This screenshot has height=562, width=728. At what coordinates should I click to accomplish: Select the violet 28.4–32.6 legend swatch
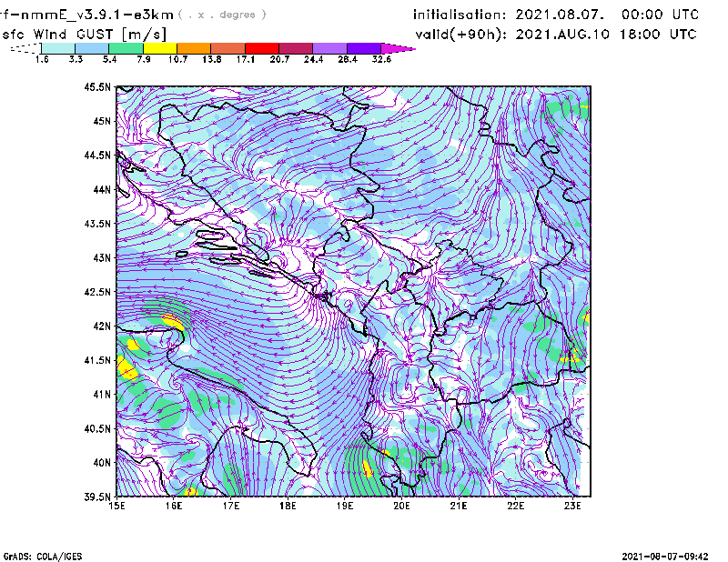[x=364, y=48]
